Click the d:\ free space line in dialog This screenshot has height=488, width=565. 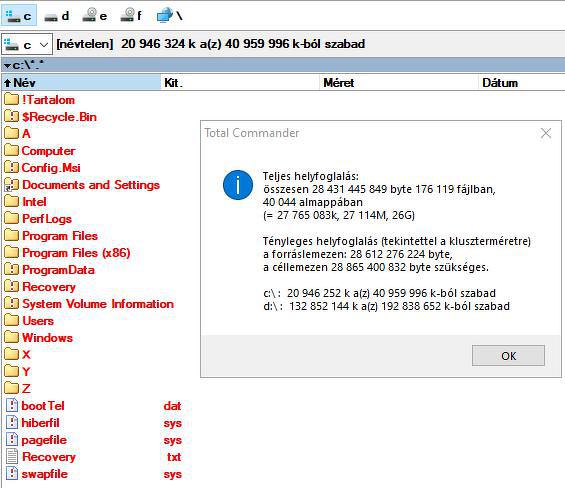pyautogui.click(x=386, y=306)
